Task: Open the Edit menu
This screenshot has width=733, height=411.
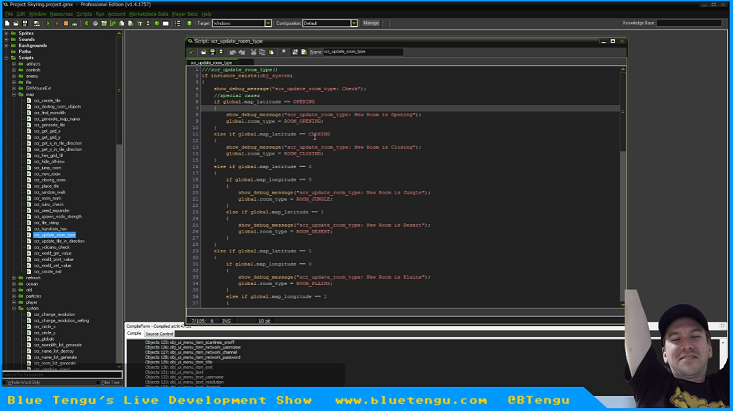Action: (x=21, y=14)
